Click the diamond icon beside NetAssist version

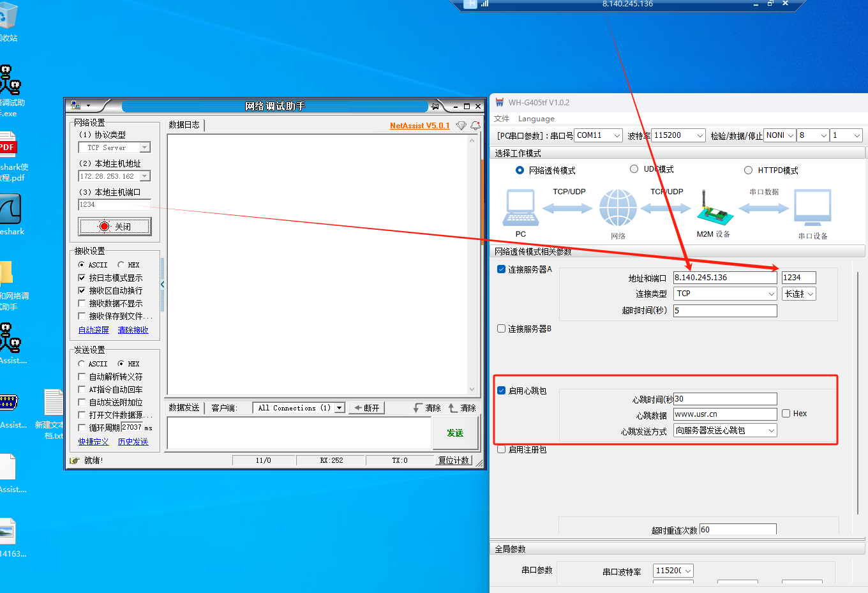click(461, 126)
